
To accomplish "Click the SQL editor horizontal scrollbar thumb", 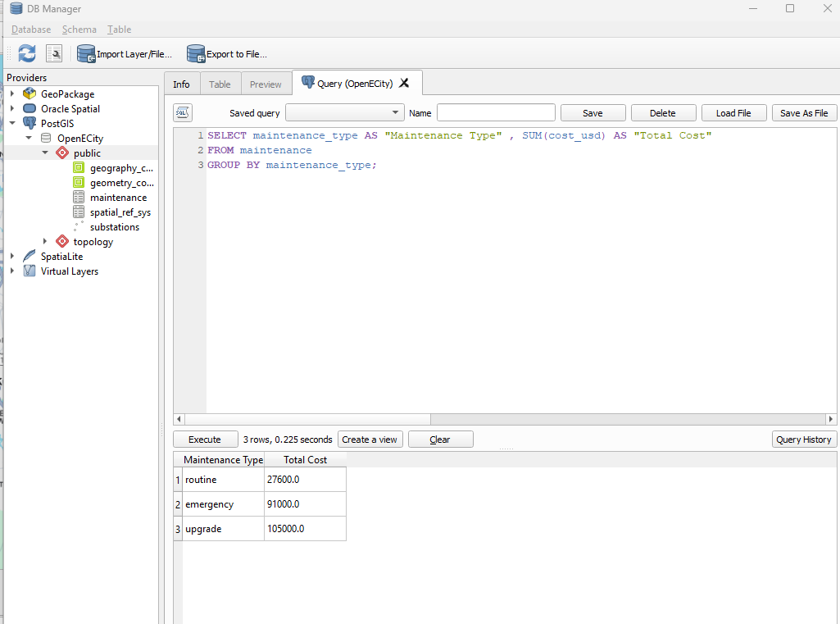I will 307,419.
